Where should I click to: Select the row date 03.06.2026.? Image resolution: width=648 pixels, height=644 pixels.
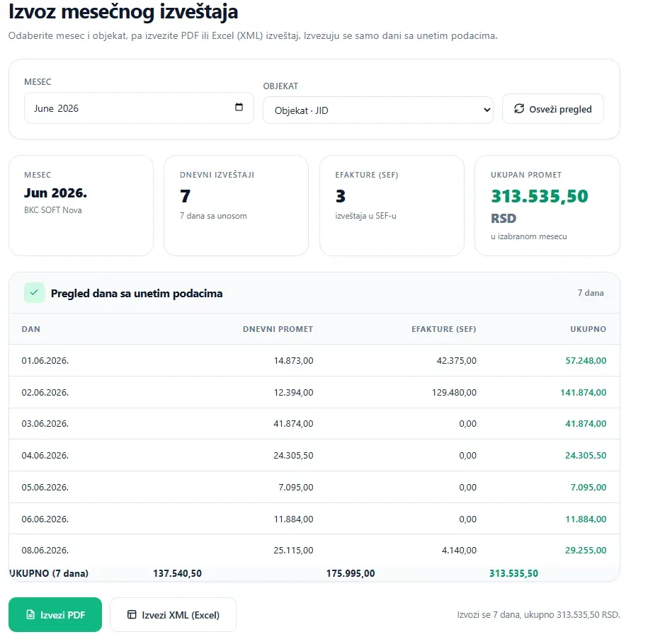(45, 424)
